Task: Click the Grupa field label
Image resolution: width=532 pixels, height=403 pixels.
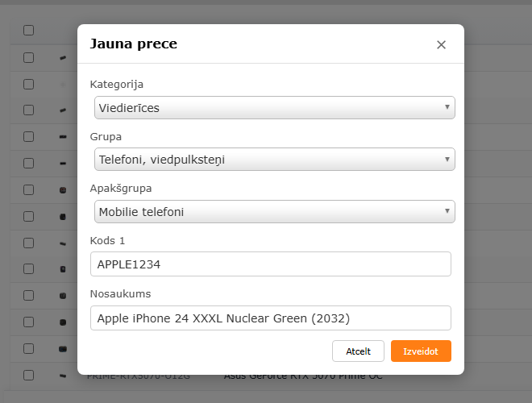Action: pos(106,136)
